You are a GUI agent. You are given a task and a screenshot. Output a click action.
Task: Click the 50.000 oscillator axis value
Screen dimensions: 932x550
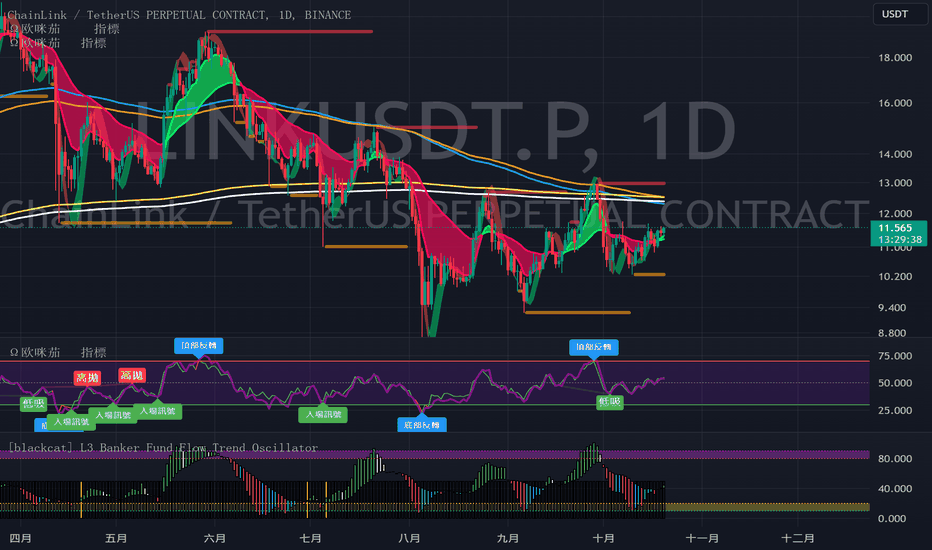(895, 383)
